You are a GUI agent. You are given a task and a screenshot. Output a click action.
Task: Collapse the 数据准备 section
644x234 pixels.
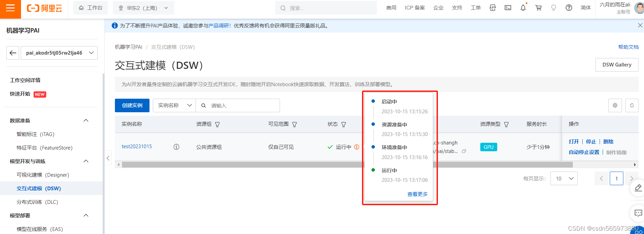click(86, 120)
